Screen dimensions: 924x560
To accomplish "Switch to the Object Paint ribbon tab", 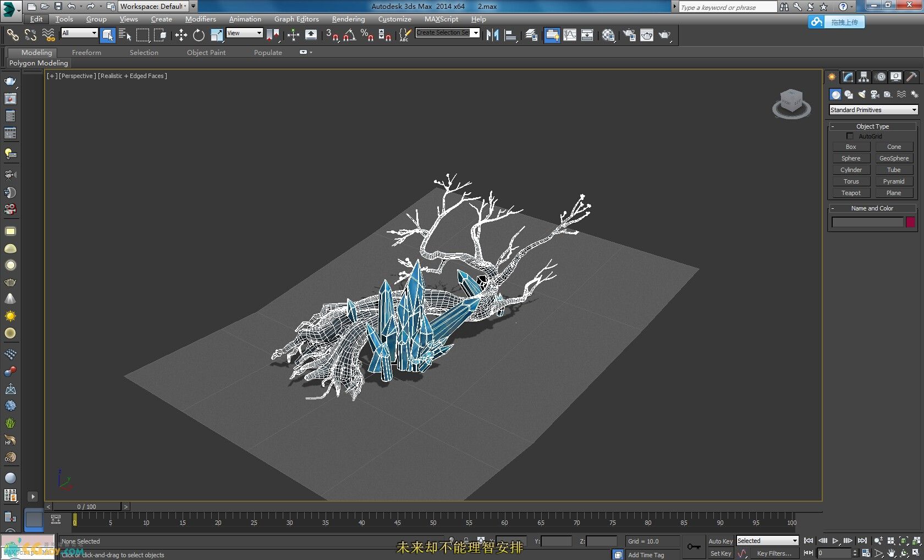I will (206, 52).
